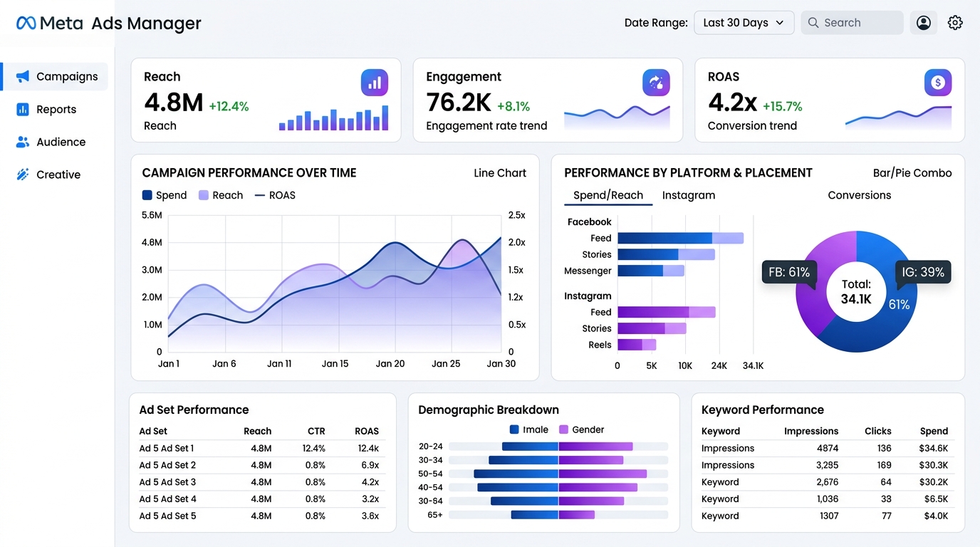Screen dimensions: 980x547
Task: Select row Ad 5 Ad Set 2
Action: (261, 465)
